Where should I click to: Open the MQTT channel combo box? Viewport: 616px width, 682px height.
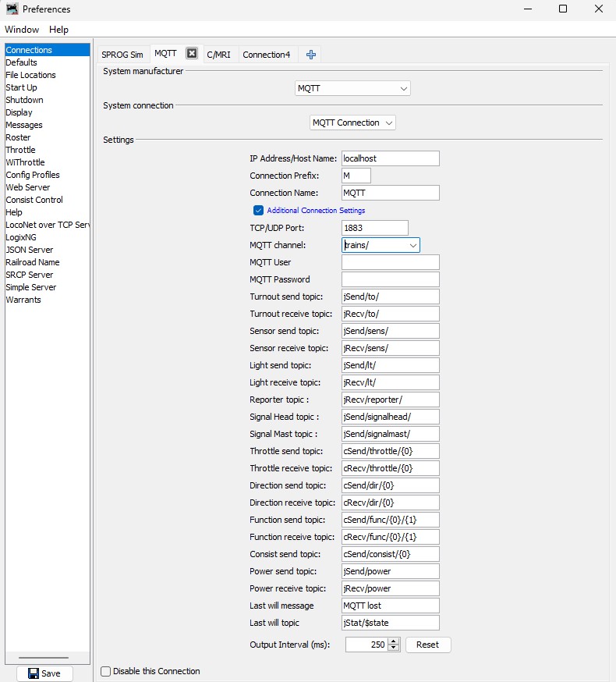pyautogui.click(x=413, y=245)
